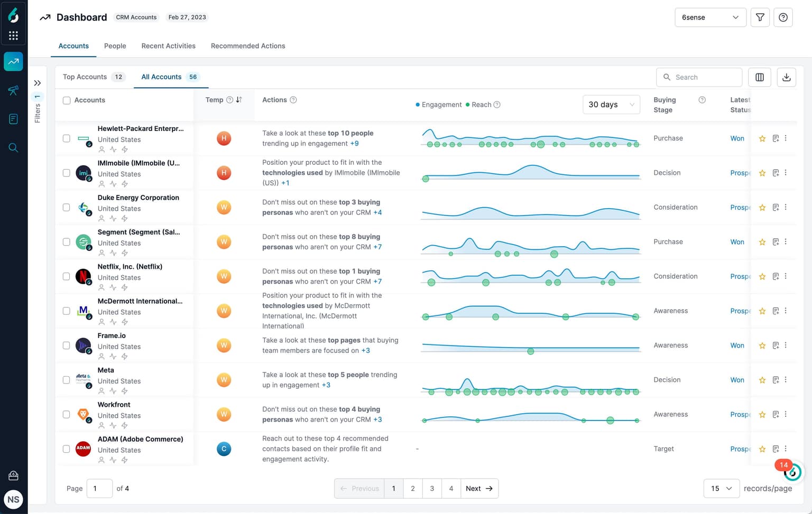
Task: Open the 30 days range dropdown
Action: pyautogui.click(x=611, y=105)
